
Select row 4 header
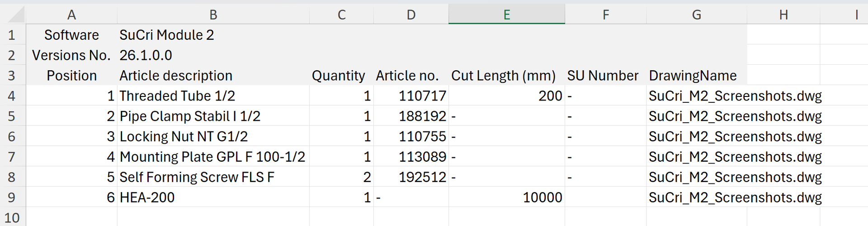click(12, 96)
